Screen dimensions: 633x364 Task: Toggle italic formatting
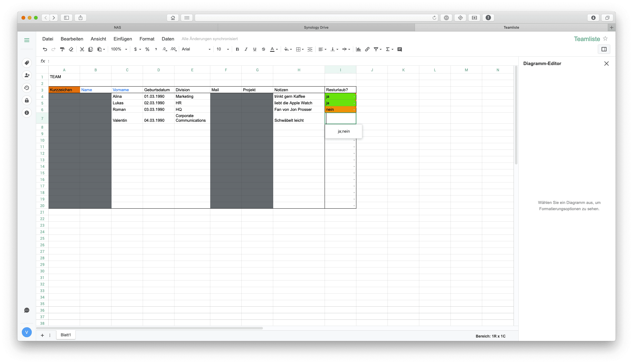point(246,49)
